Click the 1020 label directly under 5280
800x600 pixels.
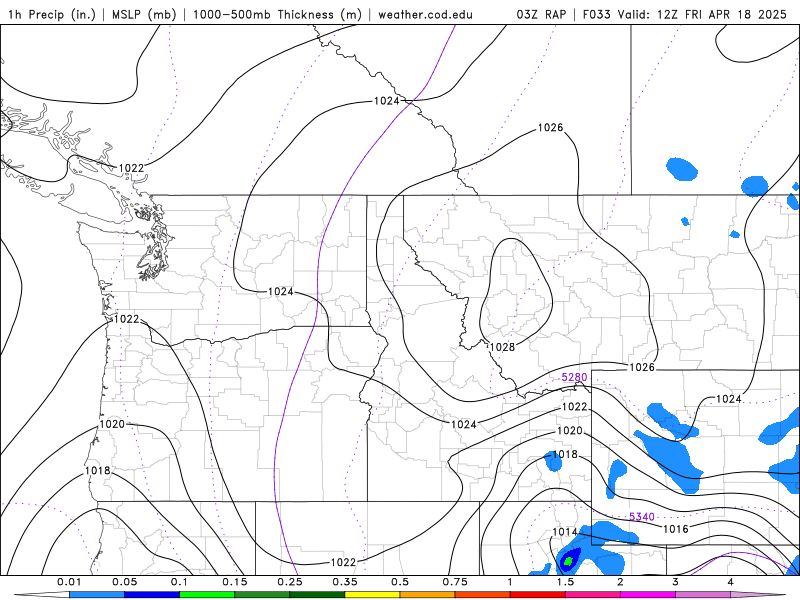[569, 431]
